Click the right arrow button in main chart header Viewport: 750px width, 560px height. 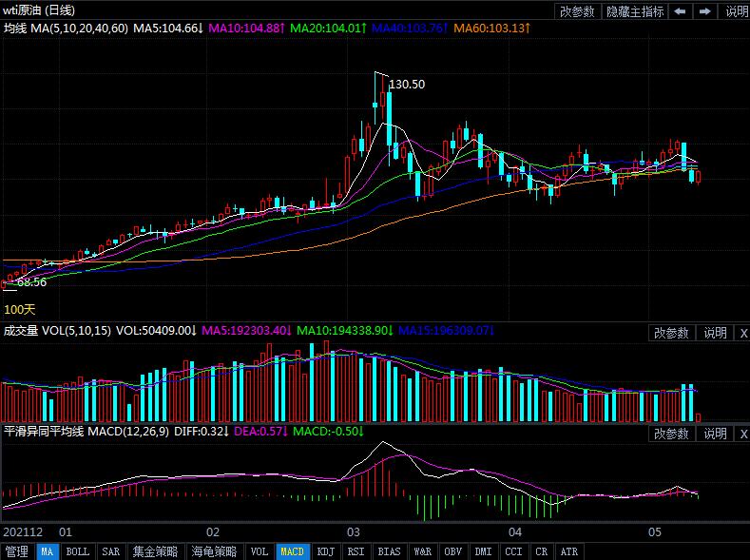pyautogui.click(x=704, y=11)
